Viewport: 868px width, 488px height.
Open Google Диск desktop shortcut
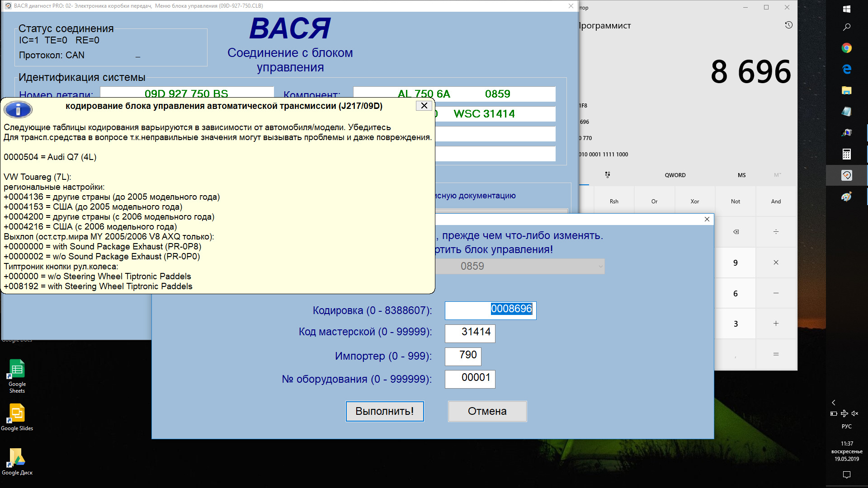(17, 461)
